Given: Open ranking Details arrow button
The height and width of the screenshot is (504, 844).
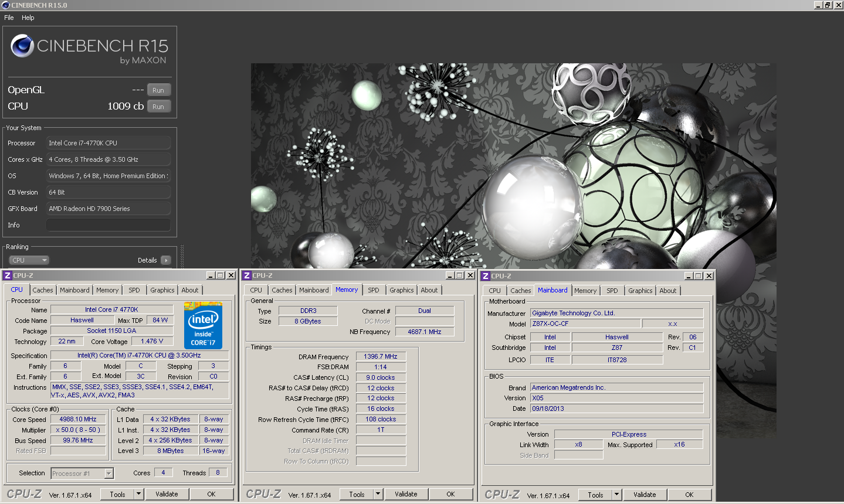Looking at the screenshot, I should (166, 260).
